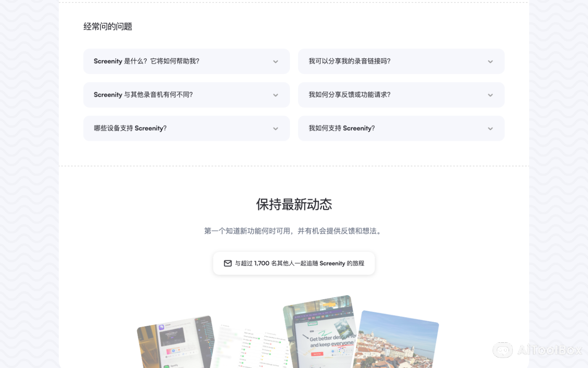
Task: Click the '保持最新动态' section heading
Action: (294, 205)
